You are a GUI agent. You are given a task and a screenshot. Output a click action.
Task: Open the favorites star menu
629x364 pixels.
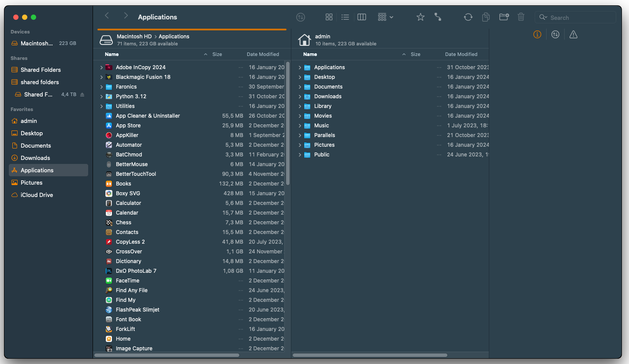pyautogui.click(x=421, y=17)
